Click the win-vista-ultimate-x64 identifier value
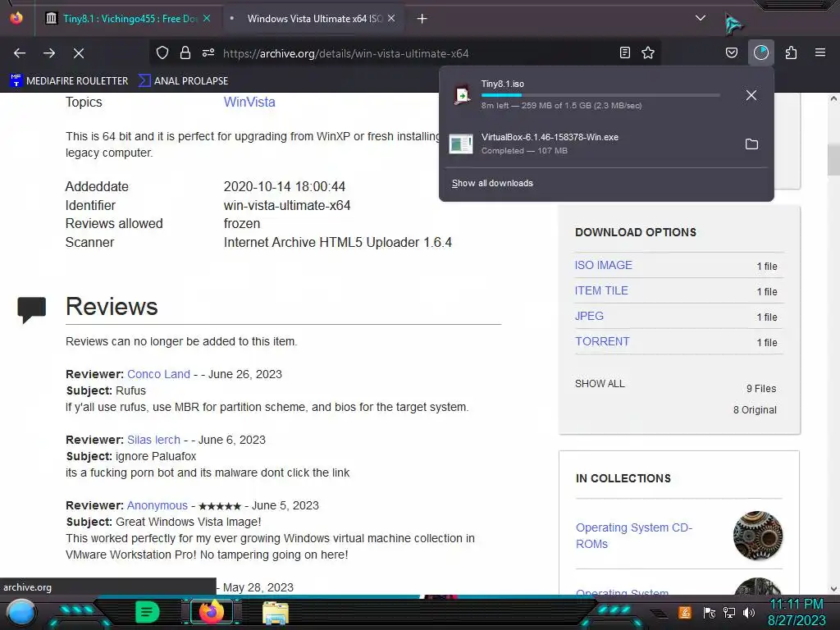The height and width of the screenshot is (630, 840). [287, 206]
